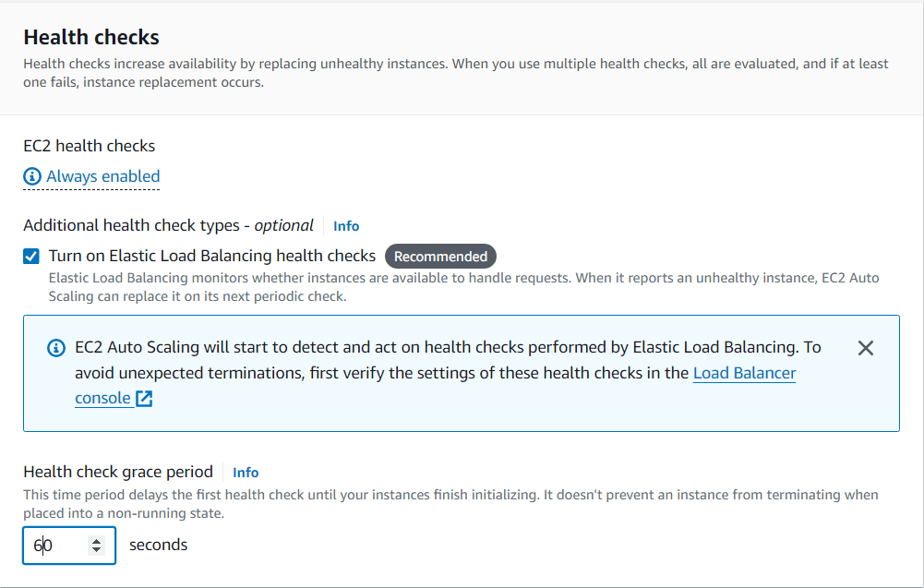This screenshot has width=924, height=588.
Task: Uncheck Turn on Elastic Load Balancing health checks
Action: 30,256
